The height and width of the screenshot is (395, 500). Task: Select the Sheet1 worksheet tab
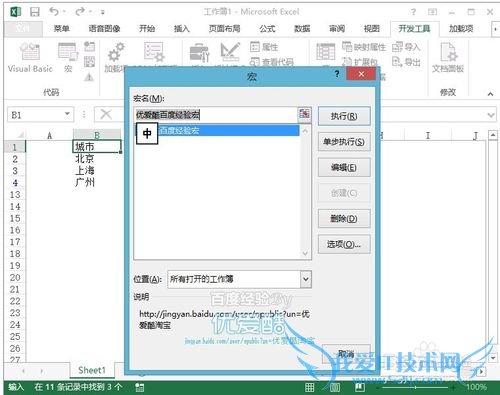pyautogui.click(x=92, y=370)
